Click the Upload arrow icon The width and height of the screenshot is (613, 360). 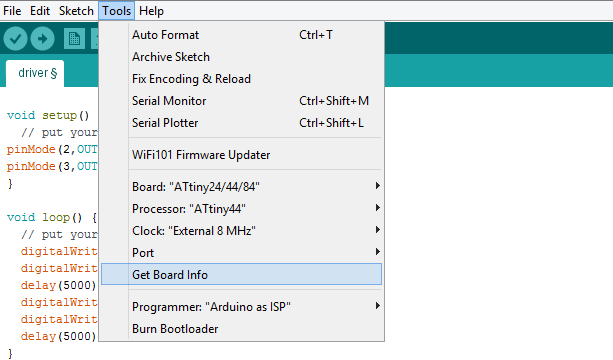[x=42, y=38]
